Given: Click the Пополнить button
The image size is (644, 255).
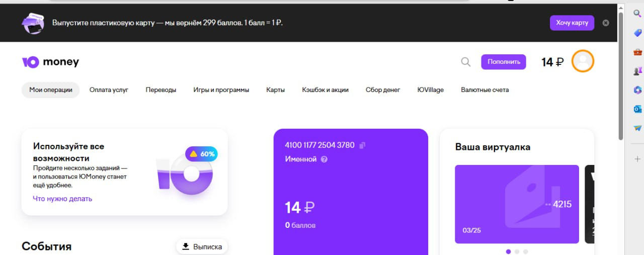Looking at the screenshot, I should point(504,62).
